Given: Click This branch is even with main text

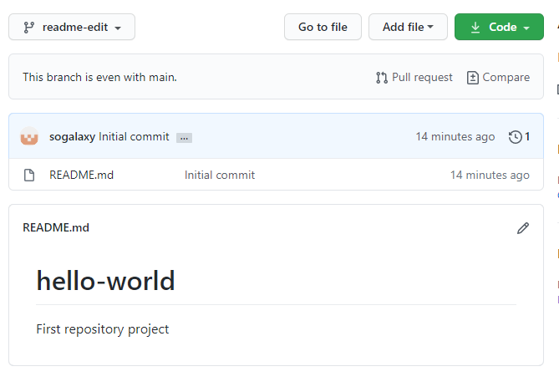Looking at the screenshot, I should pyautogui.click(x=99, y=77).
